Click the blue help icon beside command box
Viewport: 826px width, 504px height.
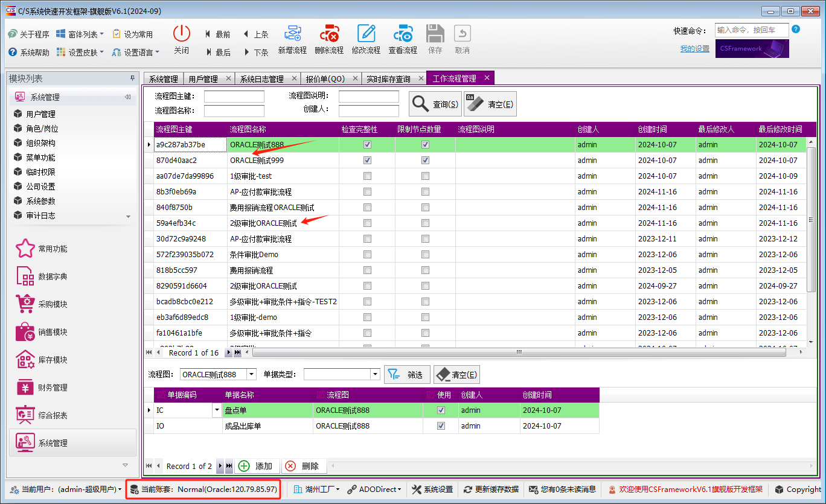click(x=796, y=29)
